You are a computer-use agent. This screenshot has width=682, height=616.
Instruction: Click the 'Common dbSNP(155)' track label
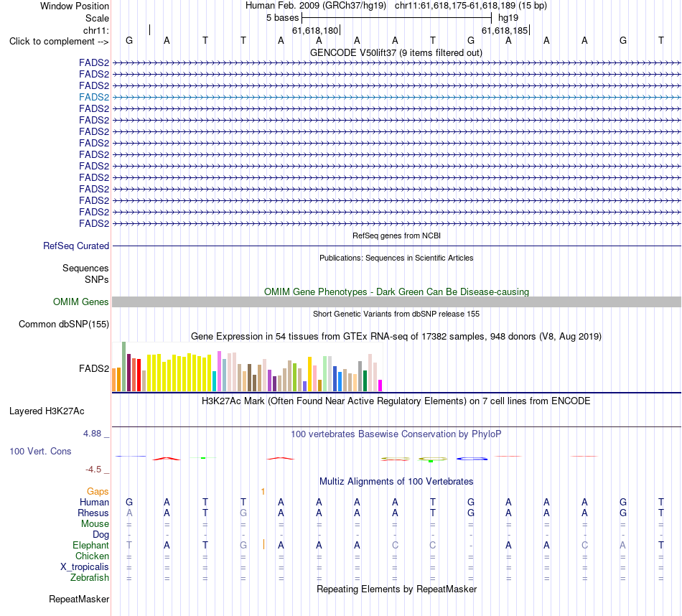tap(64, 324)
